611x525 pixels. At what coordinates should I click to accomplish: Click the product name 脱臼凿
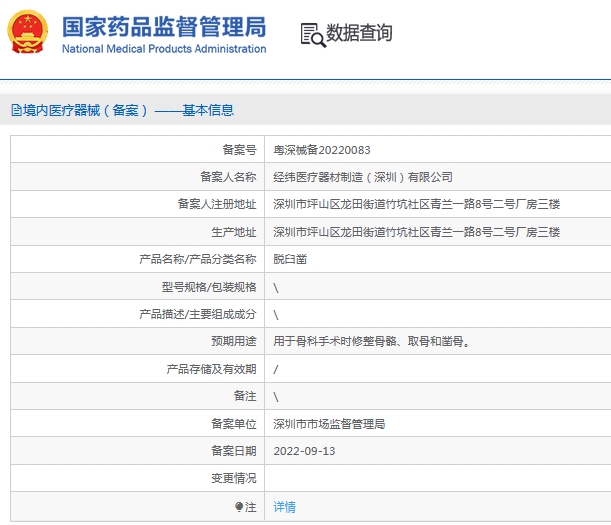coord(290,259)
